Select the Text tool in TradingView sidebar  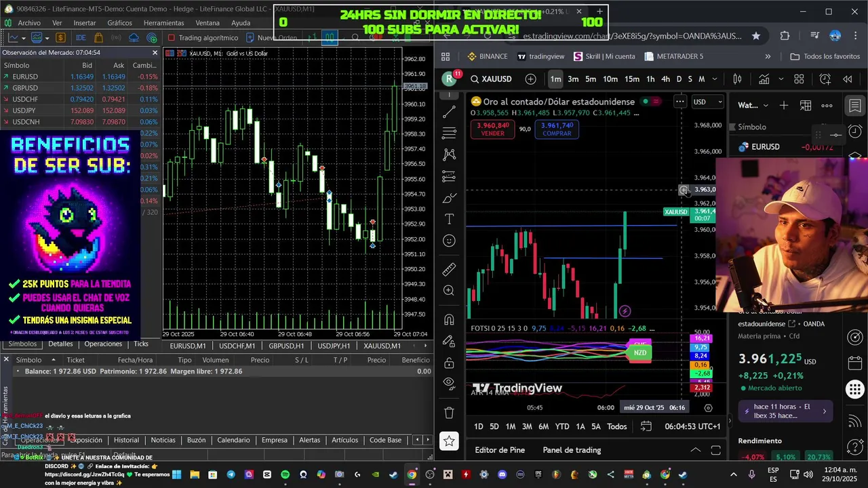click(449, 219)
